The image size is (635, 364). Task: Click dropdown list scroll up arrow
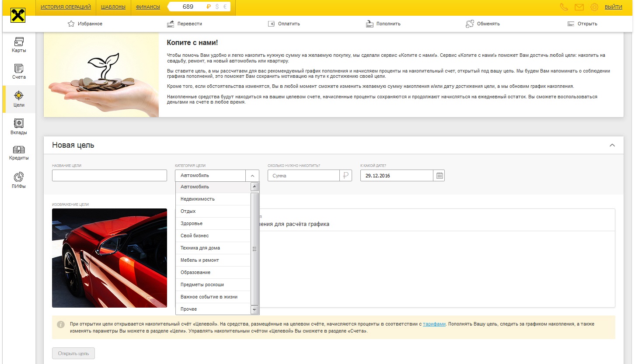(255, 187)
